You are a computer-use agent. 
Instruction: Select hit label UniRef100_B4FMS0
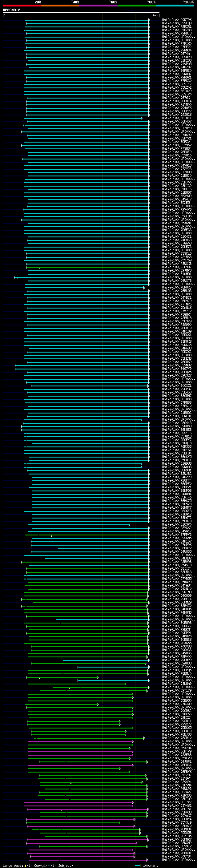177,71
